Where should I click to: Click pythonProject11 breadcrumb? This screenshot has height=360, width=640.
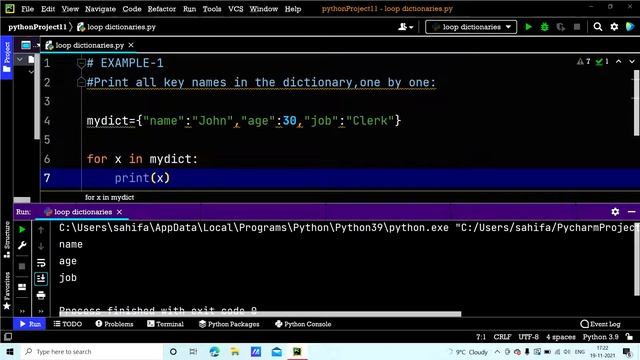(x=37, y=27)
